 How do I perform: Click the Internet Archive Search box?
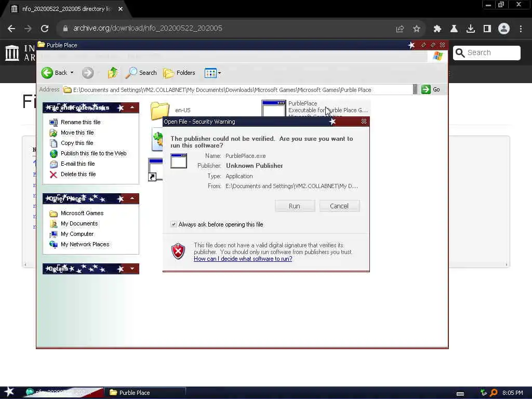(x=487, y=52)
